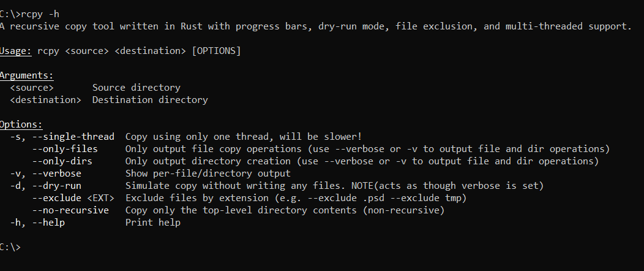
Task: Click the 'Print help' description text
Action: [153, 223]
